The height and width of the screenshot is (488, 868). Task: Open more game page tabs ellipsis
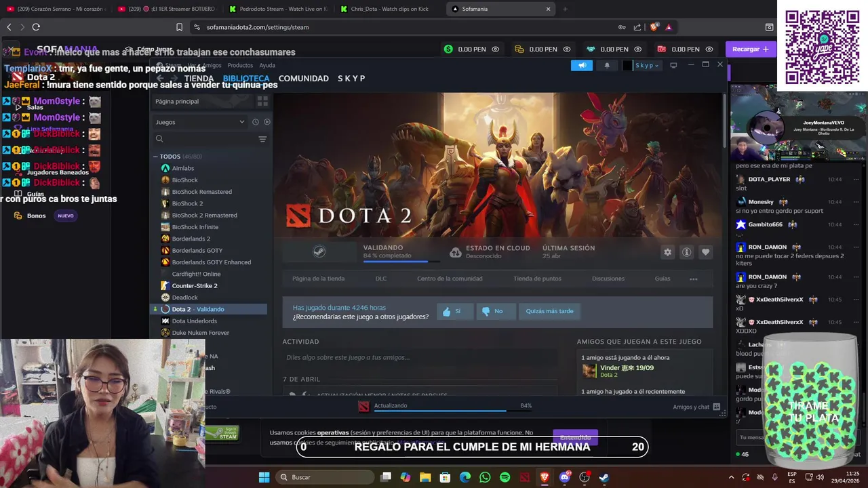point(693,279)
